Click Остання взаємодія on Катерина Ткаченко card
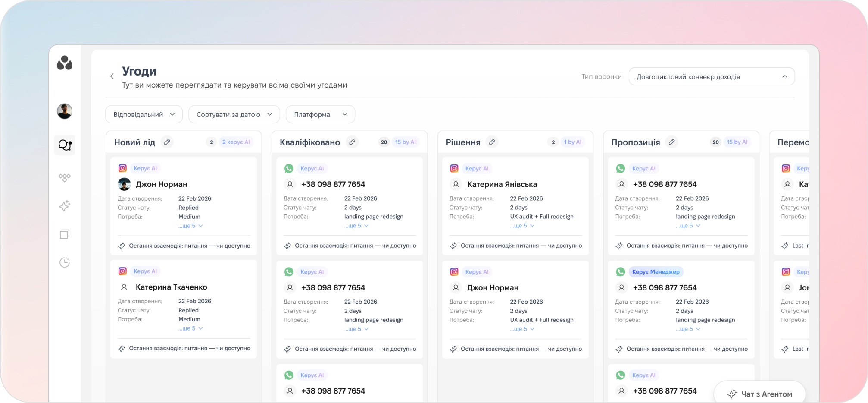Image resolution: width=868 pixels, height=403 pixels. point(190,348)
